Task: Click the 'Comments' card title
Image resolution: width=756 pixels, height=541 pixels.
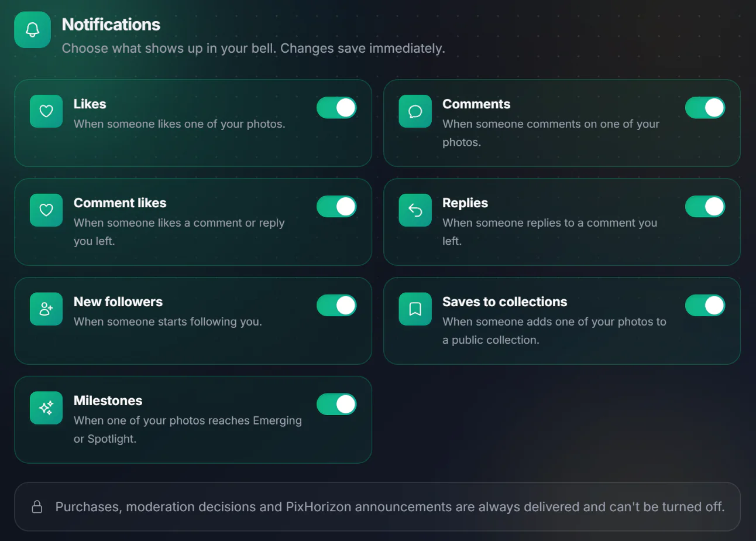Action: pos(476,104)
